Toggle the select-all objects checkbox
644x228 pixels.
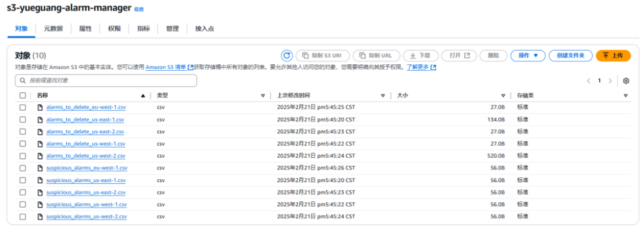coord(23,96)
